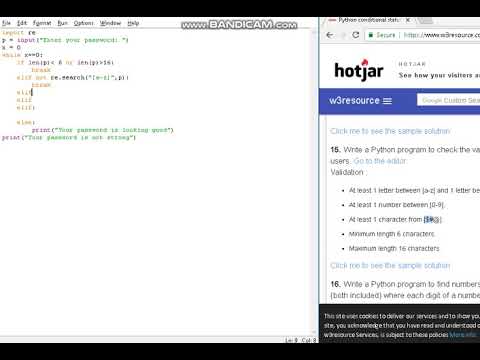The image size is (480, 360).
Task: Click the 'Validation :' label text
Action: (348, 172)
